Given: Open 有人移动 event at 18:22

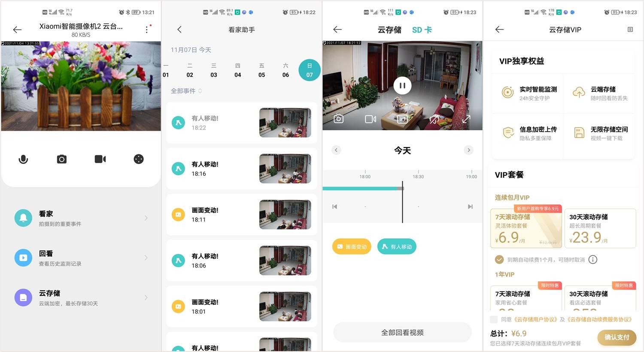Looking at the screenshot, I should click(241, 123).
